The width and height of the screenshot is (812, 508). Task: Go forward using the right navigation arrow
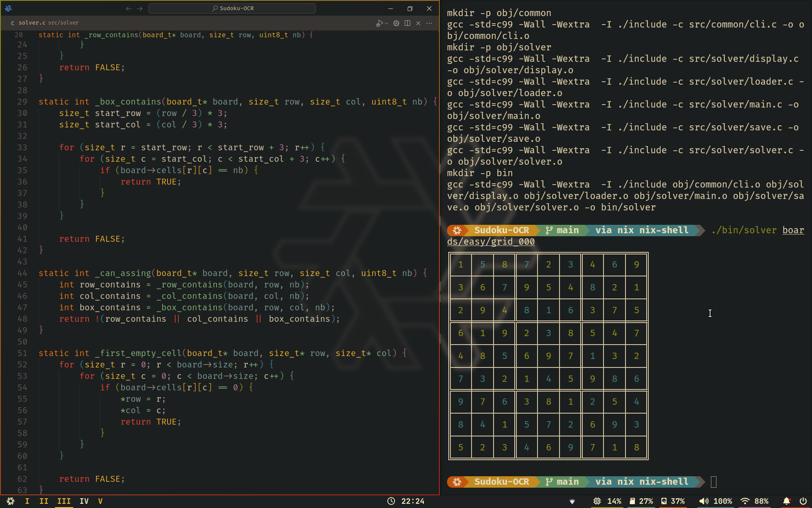coord(140,8)
